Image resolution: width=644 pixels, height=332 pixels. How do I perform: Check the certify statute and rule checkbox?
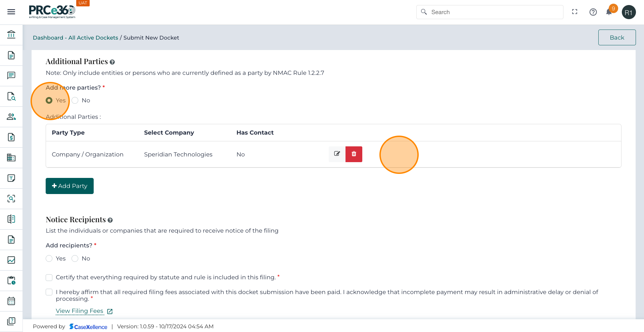coord(49,278)
